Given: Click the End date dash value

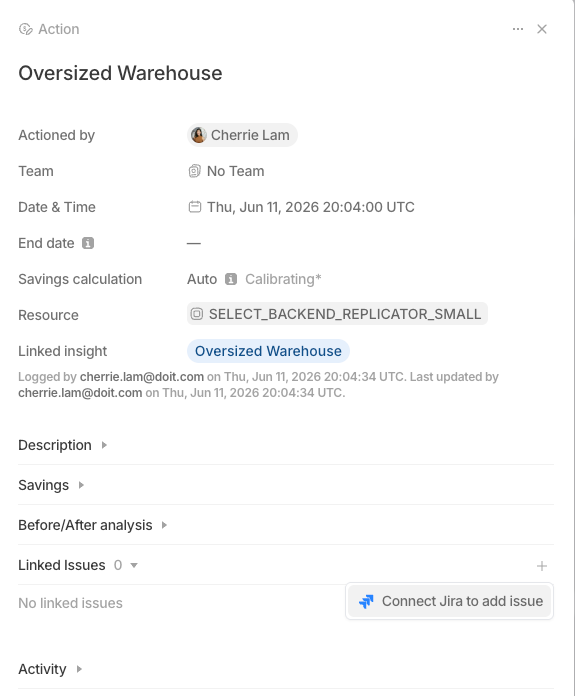Looking at the screenshot, I should [194, 243].
